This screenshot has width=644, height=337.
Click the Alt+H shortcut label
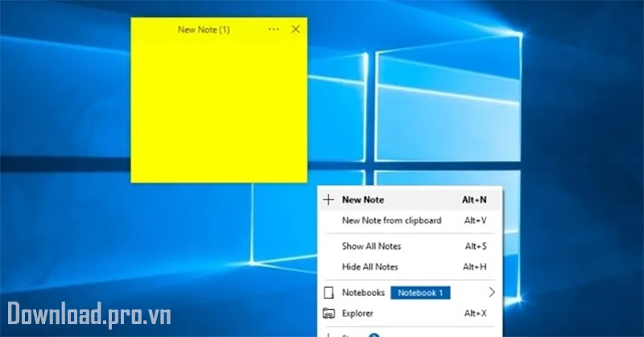click(x=475, y=267)
